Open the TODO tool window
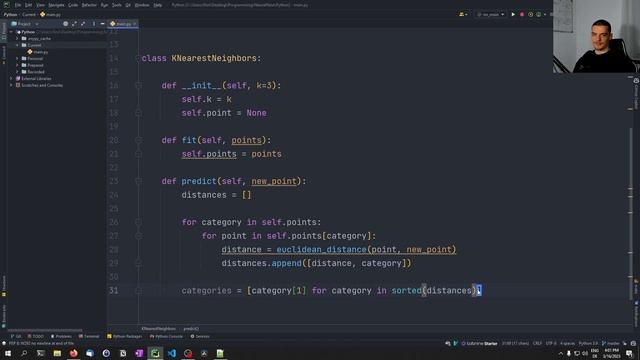The image size is (640, 360). [x=36, y=336]
